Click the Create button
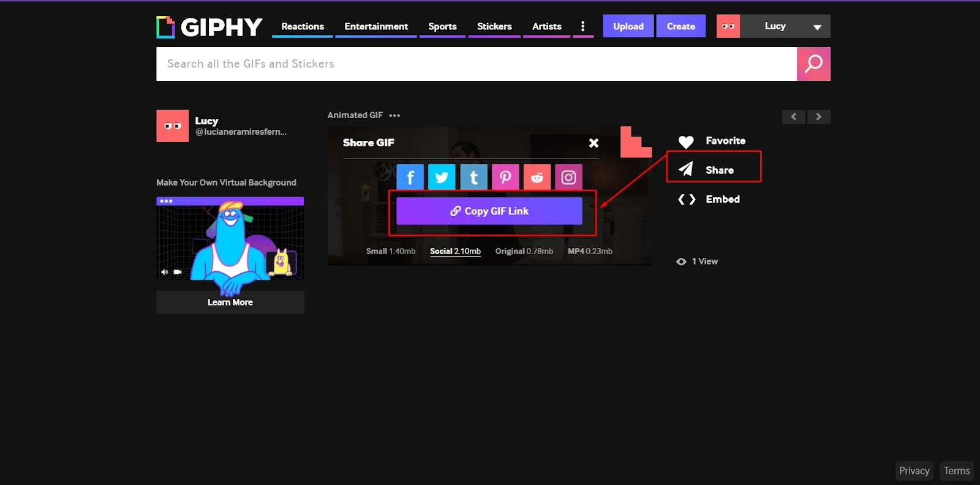Screen dimensions: 980x485 [681, 26]
